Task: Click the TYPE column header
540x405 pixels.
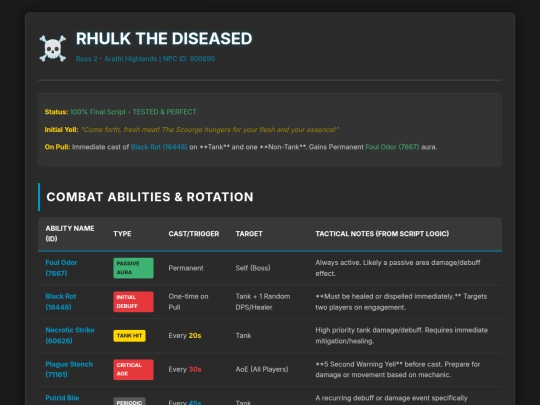Action: pos(122,234)
